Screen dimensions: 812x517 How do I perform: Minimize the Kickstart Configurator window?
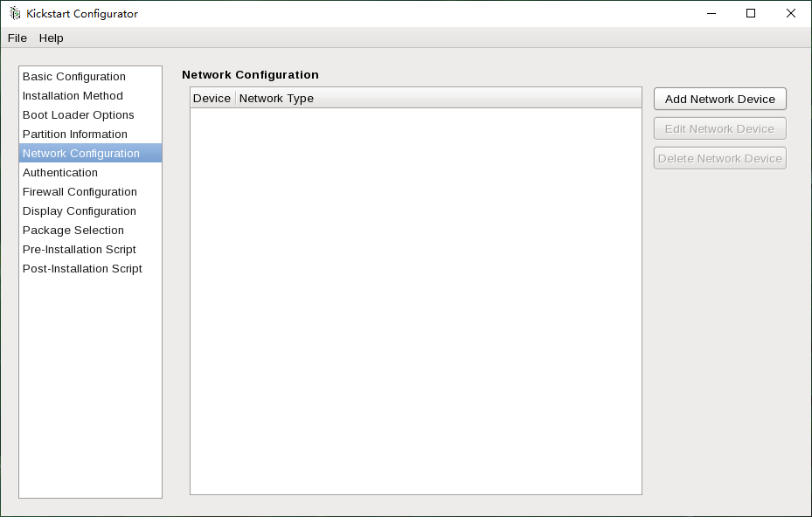(x=711, y=13)
